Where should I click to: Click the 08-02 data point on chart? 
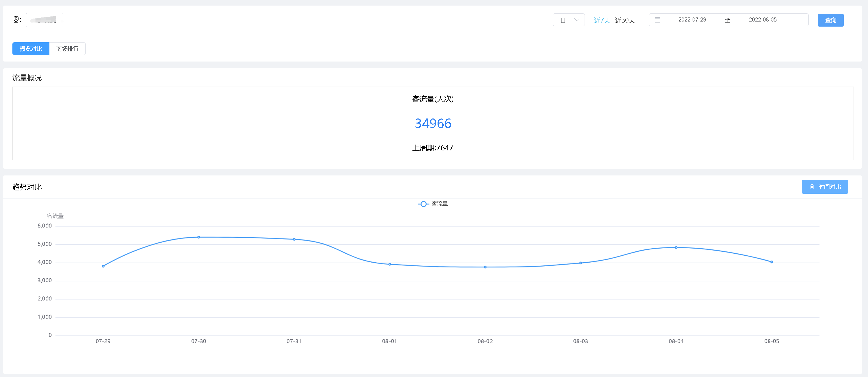(x=485, y=267)
